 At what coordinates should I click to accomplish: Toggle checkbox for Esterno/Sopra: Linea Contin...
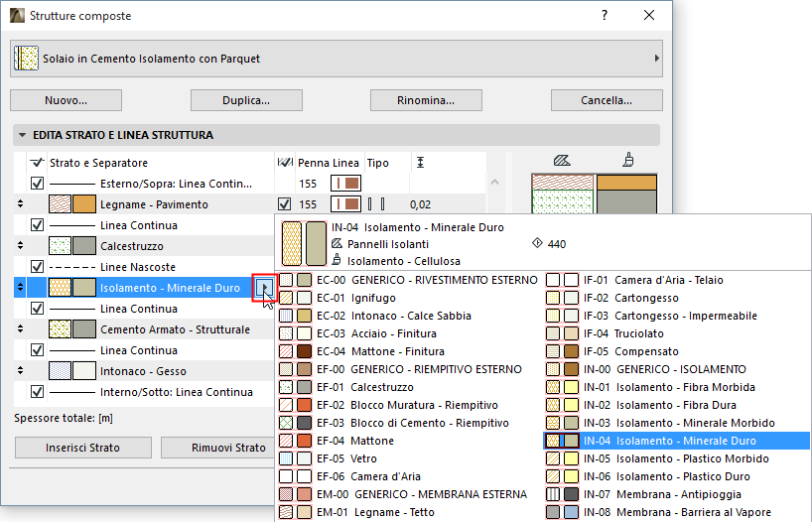37,184
